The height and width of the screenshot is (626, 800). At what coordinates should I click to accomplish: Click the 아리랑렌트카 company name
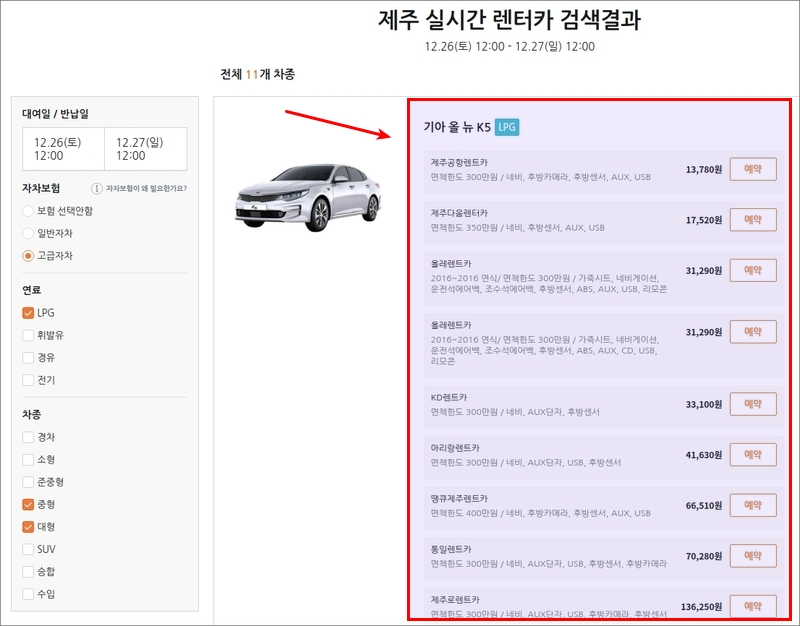tap(455, 448)
